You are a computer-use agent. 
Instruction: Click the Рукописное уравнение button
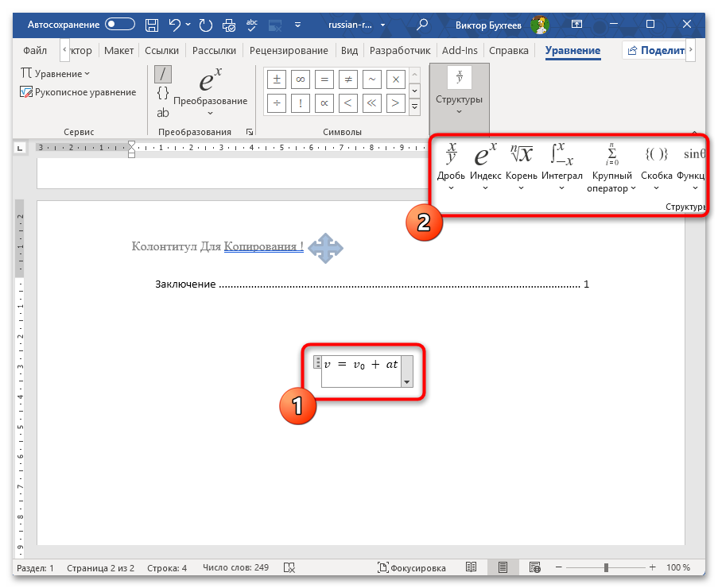tap(78, 92)
